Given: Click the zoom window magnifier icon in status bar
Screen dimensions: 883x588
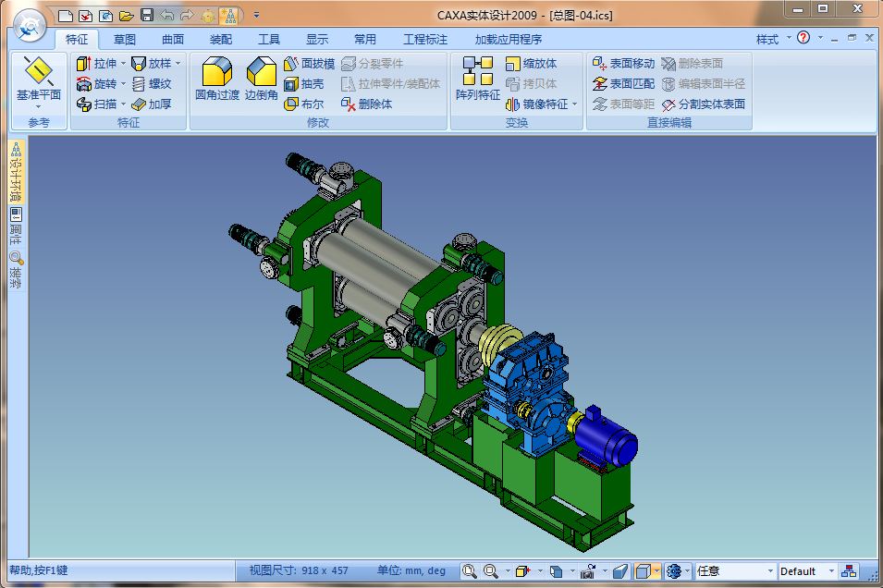Looking at the screenshot, I should click(491, 571).
